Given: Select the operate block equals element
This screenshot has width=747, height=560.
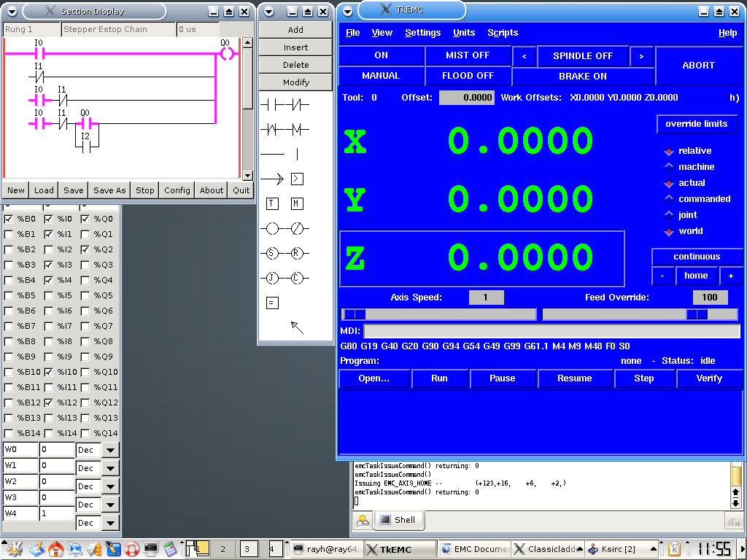Looking at the screenshot, I should tap(272, 303).
